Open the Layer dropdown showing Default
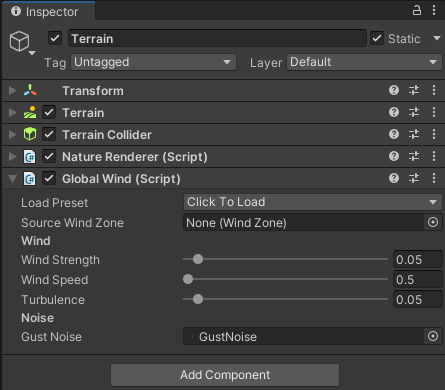The width and height of the screenshot is (445, 390). 364,62
